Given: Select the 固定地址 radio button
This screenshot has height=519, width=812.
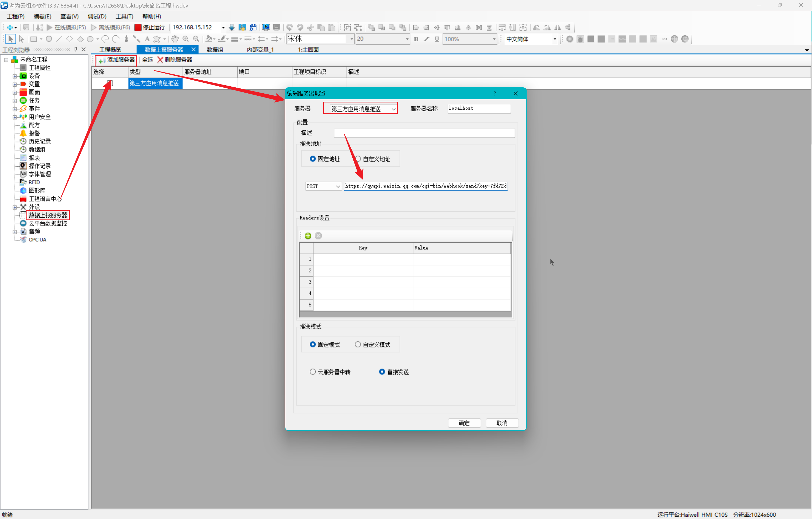Looking at the screenshot, I should pos(313,159).
